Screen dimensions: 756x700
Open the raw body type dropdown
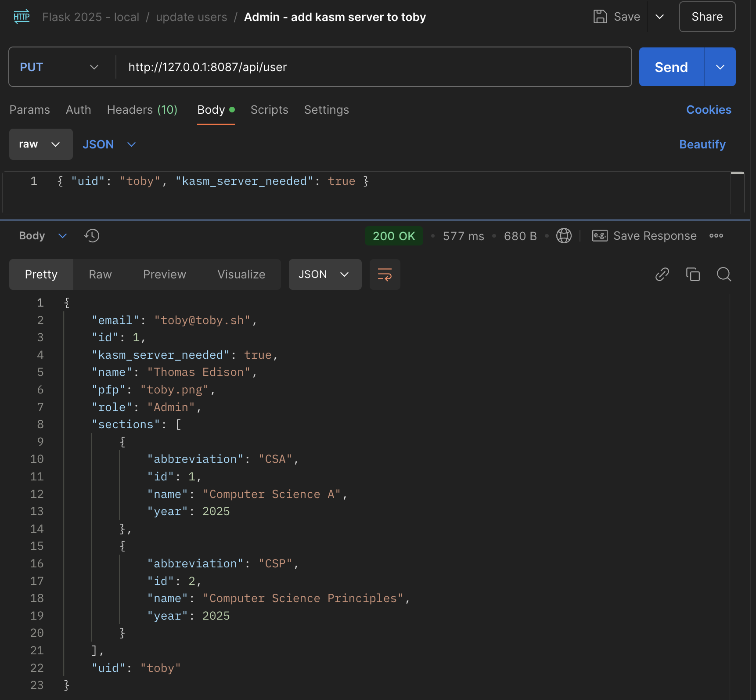[x=40, y=144]
